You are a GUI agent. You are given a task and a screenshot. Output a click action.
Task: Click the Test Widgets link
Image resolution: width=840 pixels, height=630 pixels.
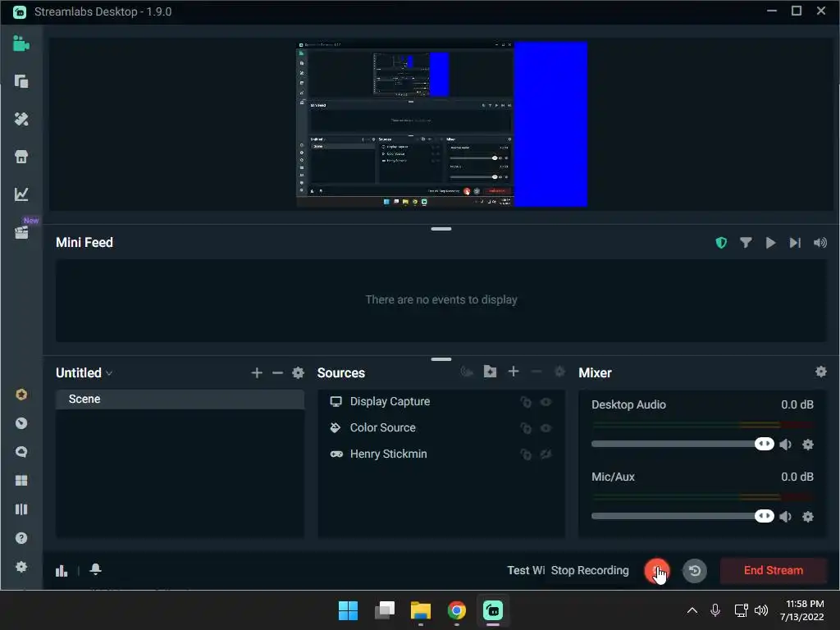(526, 571)
